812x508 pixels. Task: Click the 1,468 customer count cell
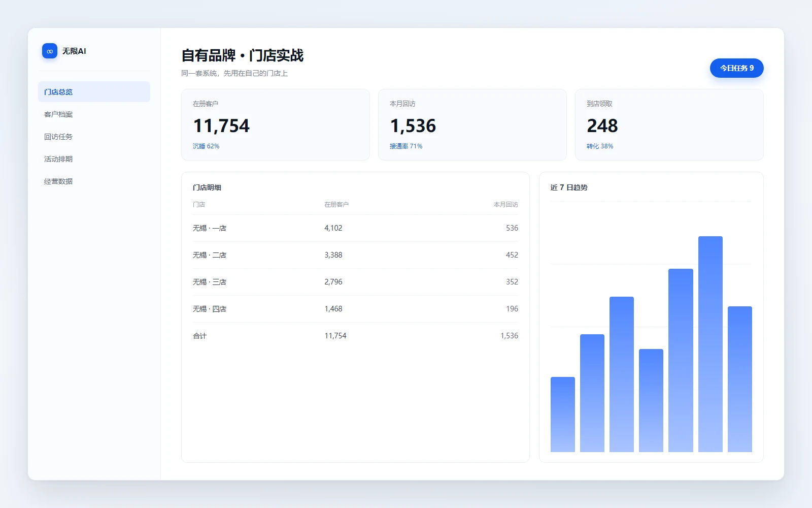(x=333, y=309)
